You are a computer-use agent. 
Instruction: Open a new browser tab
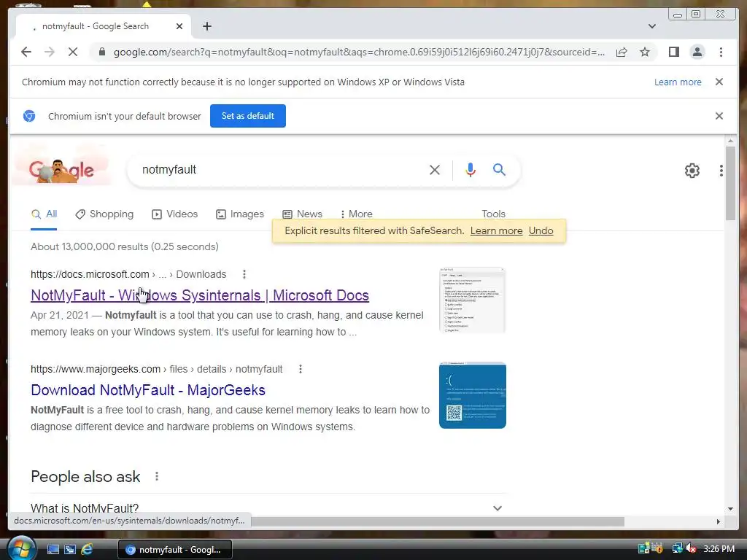pyautogui.click(x=206, y=26)
